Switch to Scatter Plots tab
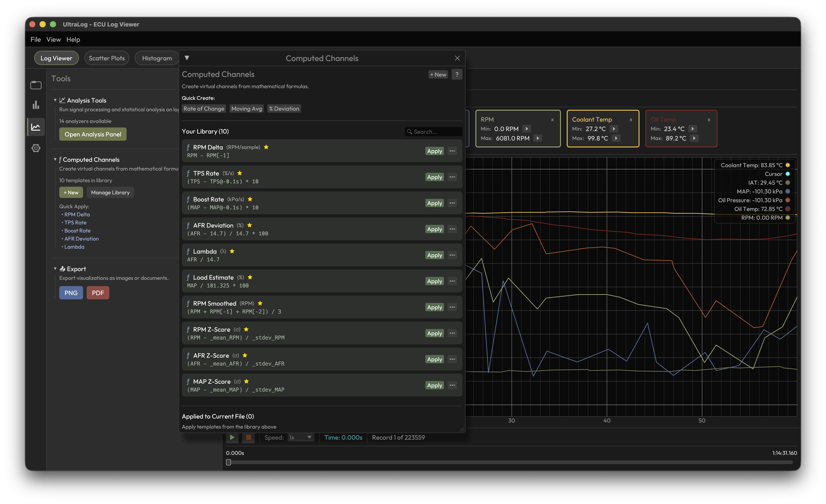Image resolution: width=826 pixels, height=504 pixels. tap(107, 58)
